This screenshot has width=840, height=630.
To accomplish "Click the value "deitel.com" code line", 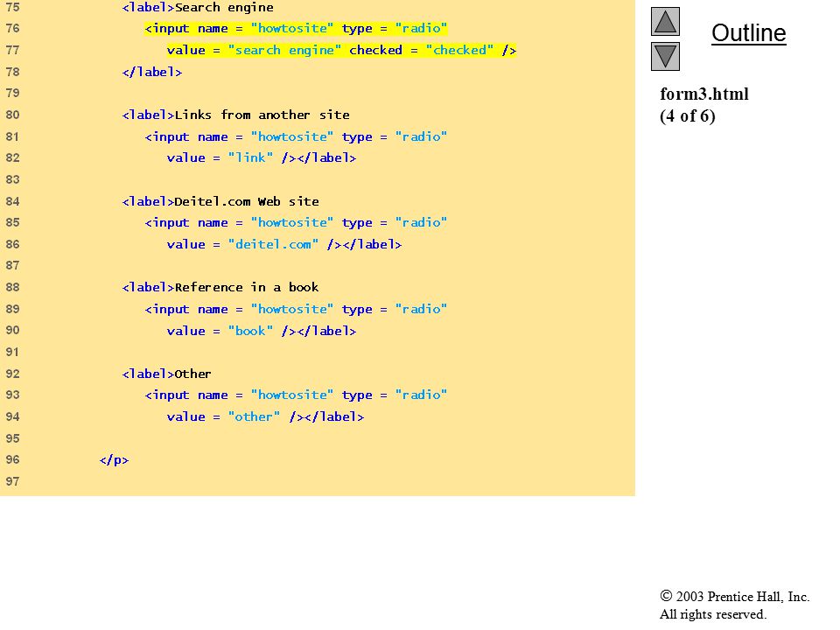I will (283, 245).
